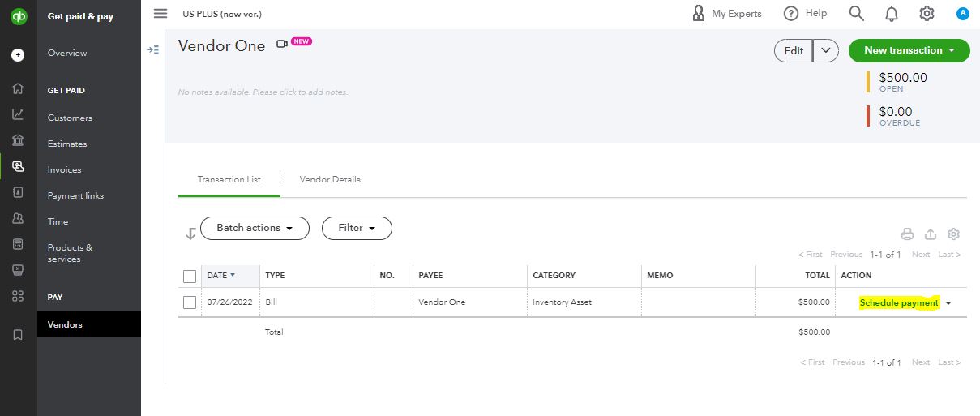The image size is (980, 416).
Task: Select the Get paid & pay sidebar icon
Action: pos(18,166)
